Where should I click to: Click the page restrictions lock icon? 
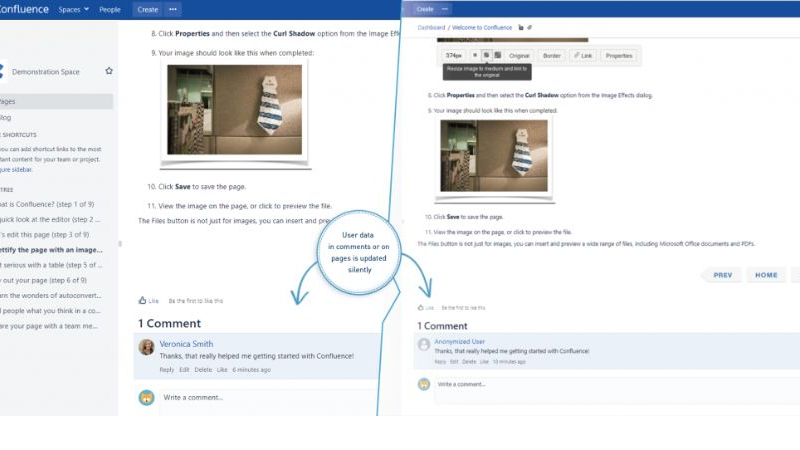click(520, 28)
